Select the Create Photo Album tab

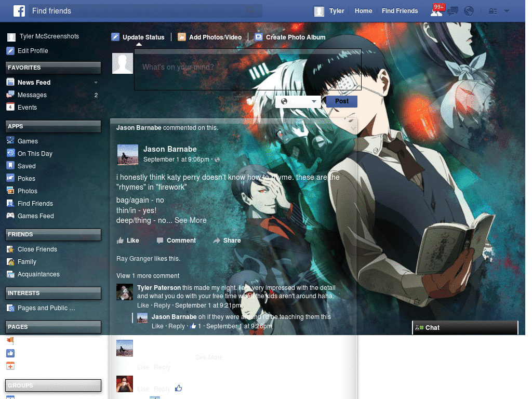290,37
